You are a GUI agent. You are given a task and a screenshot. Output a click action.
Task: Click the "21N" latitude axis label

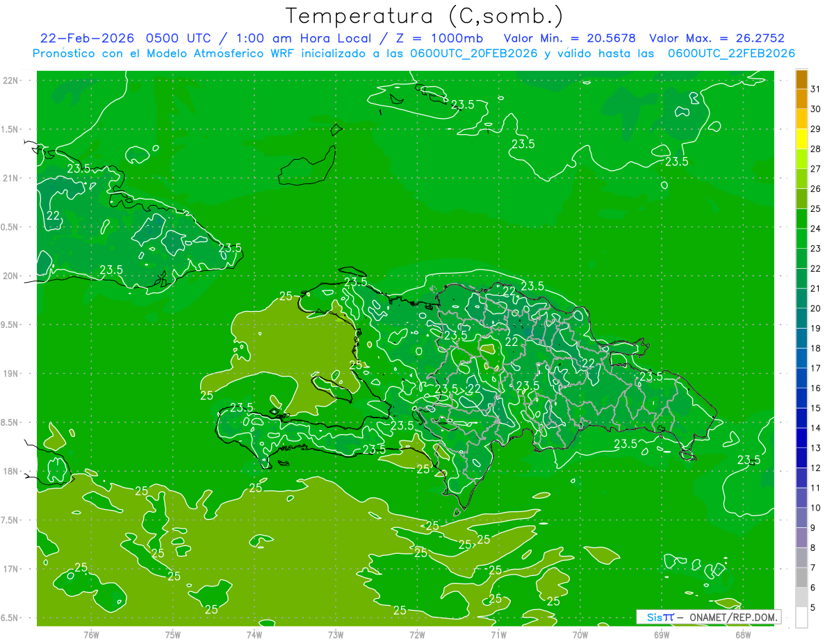[x=12, y=179]
